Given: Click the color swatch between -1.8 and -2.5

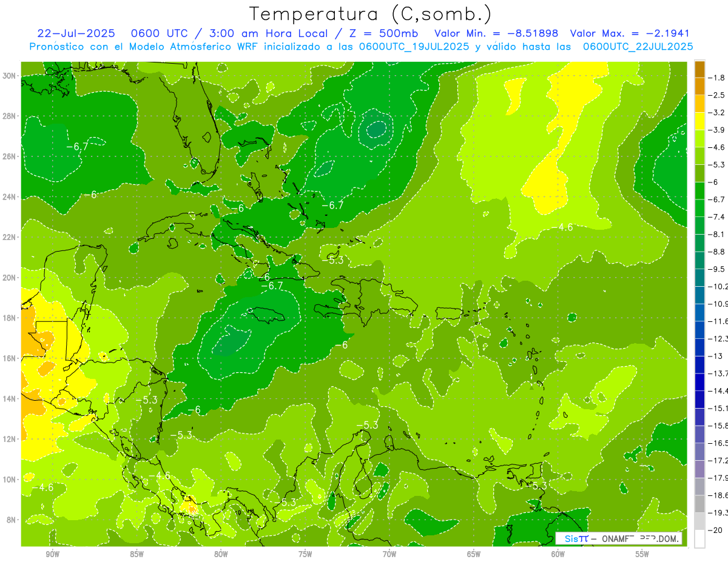Looking at the screenshot, I should click(x=700, y=87).
